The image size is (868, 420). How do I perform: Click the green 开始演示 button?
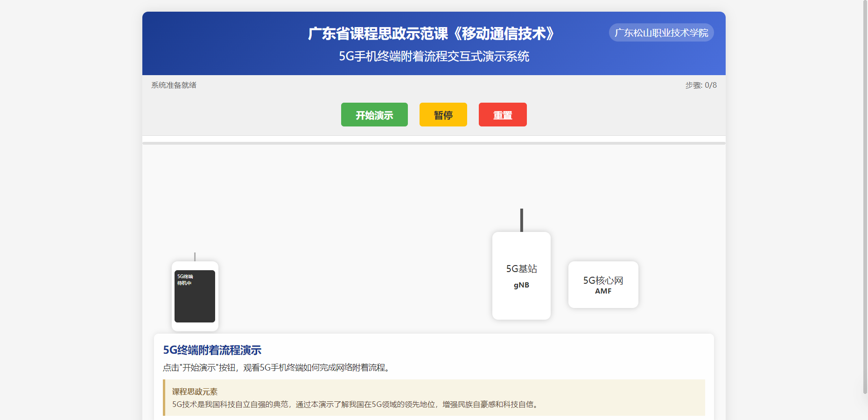coord(374,115)
